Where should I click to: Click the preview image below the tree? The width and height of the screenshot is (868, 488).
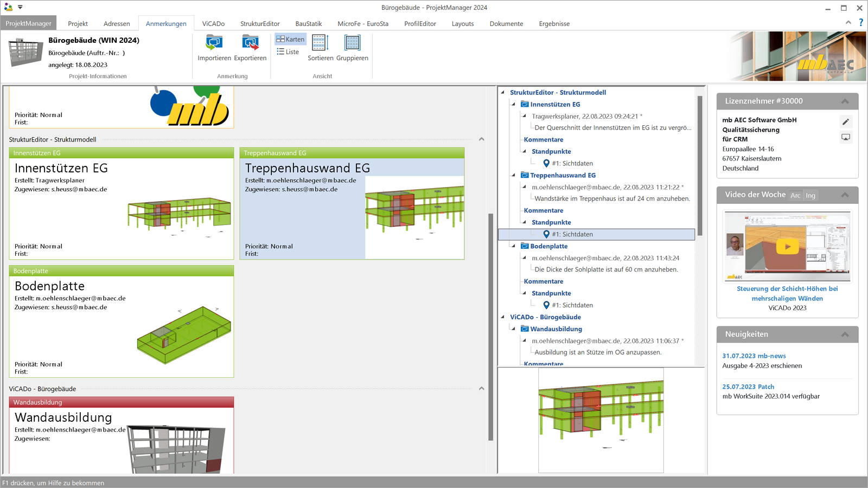(x=601, y=420)
